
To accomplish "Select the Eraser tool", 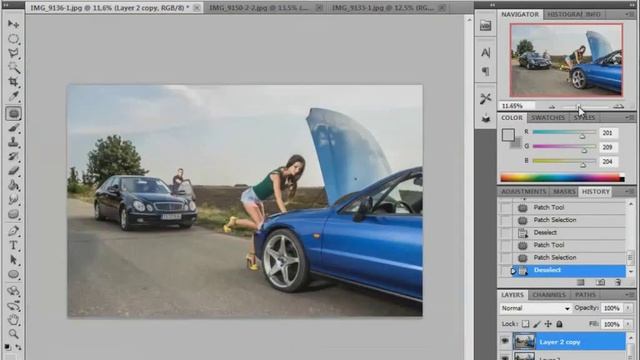I will 13,171.
